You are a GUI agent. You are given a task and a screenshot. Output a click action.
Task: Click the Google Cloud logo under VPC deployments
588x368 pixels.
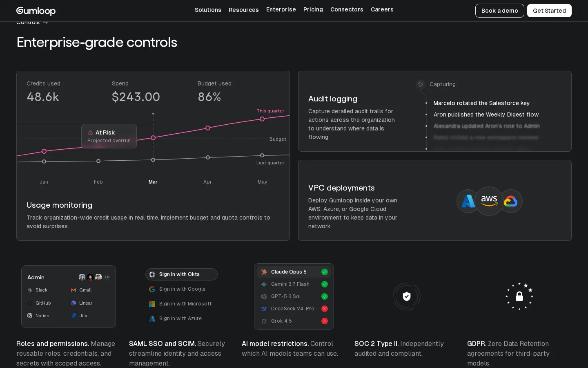(511, 201)
